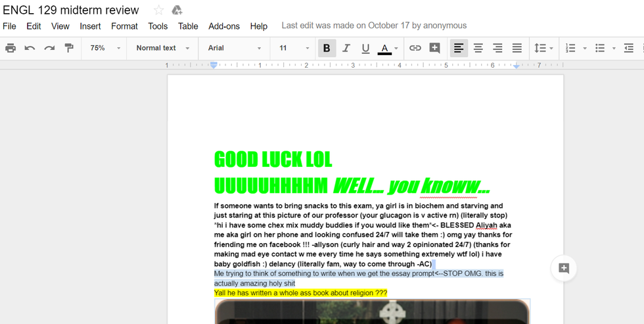Expand the Normal text style dropdown
Image resolution: width=644 pixels, height=324 pixels.
(162, 48)
